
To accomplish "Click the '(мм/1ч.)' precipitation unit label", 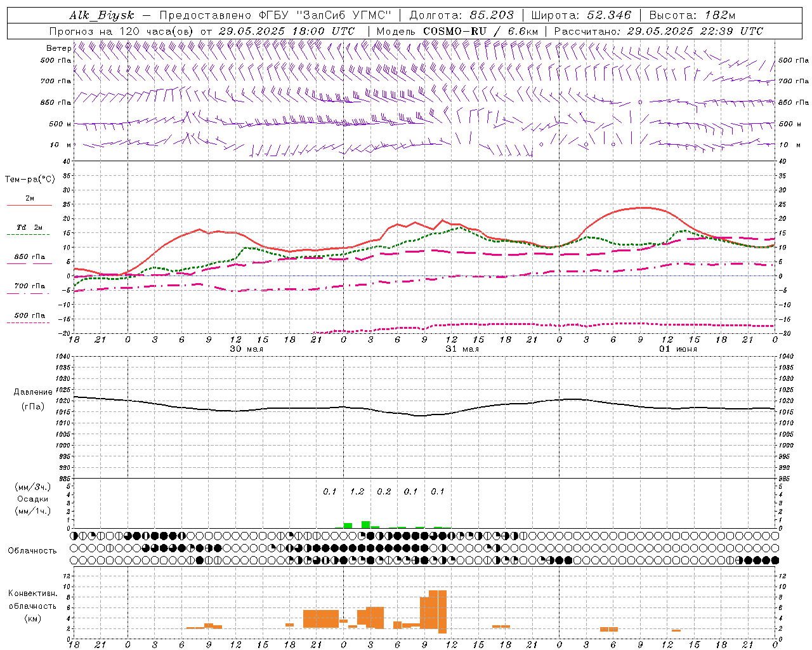I will (32, 511).
